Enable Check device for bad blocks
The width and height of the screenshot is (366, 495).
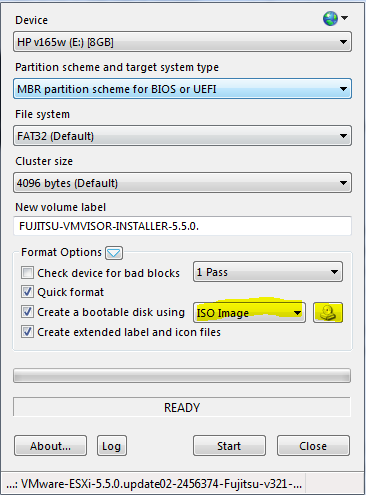[x=27, y=273]
